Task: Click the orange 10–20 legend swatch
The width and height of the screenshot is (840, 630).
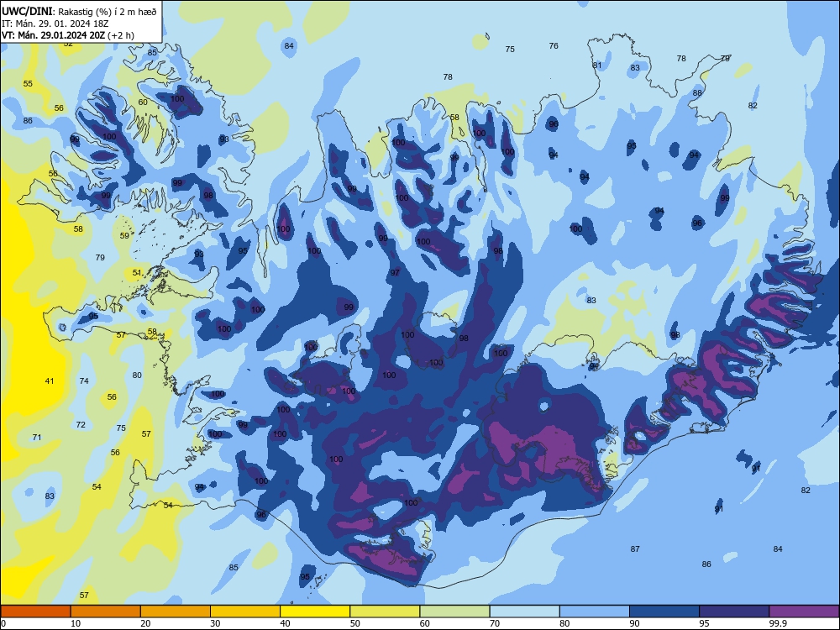Action: [106, 612]
